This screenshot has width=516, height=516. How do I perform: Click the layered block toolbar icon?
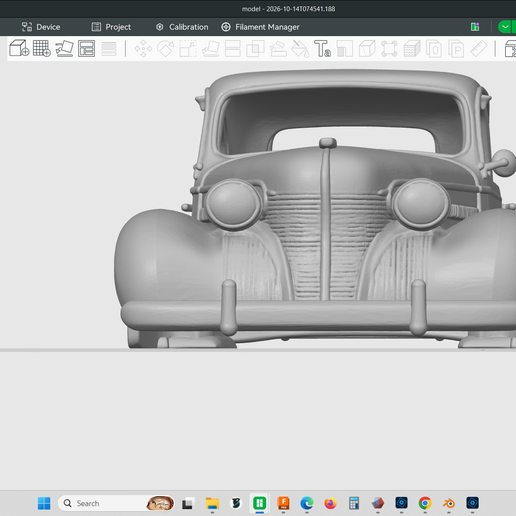(x=412, y=49)
